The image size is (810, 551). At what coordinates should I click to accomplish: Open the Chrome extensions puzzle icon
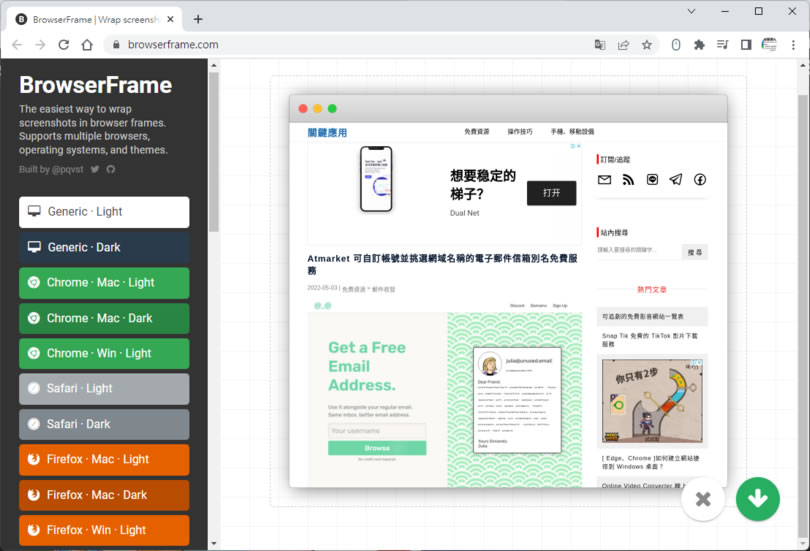point(699,45)
